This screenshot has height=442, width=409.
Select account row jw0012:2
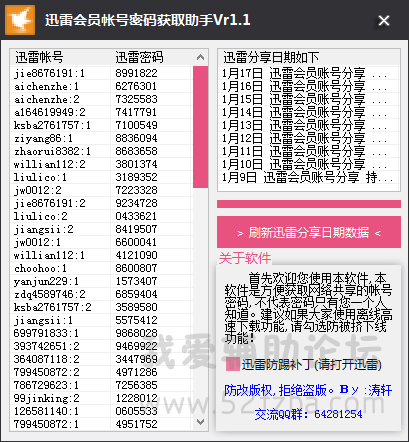point(102,190)
